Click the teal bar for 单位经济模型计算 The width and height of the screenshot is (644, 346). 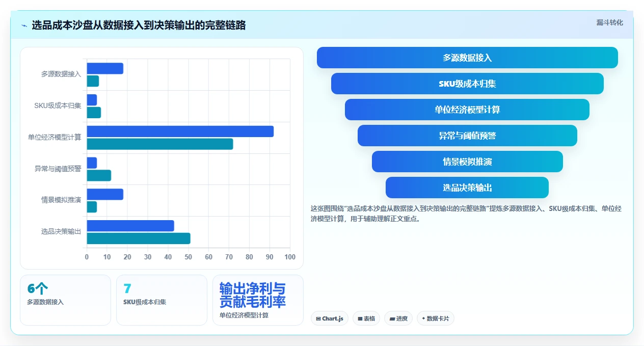[159, 144]
